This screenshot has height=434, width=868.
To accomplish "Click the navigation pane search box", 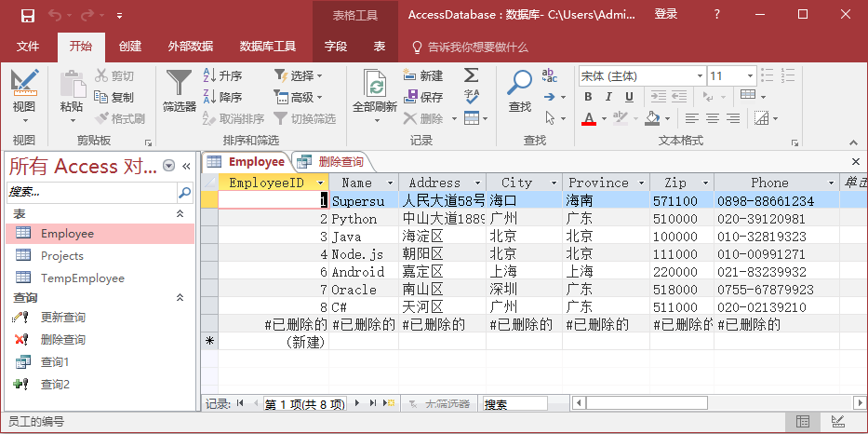I will tap(91, 191).
